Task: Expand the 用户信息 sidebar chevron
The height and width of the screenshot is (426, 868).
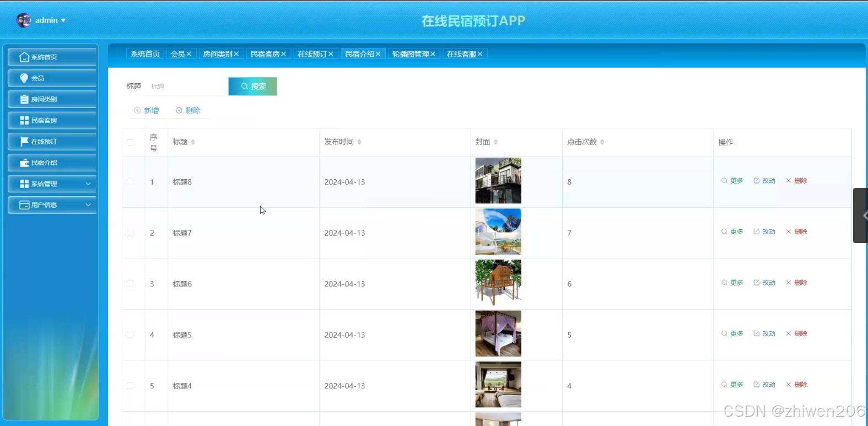Action: point(88,205)
